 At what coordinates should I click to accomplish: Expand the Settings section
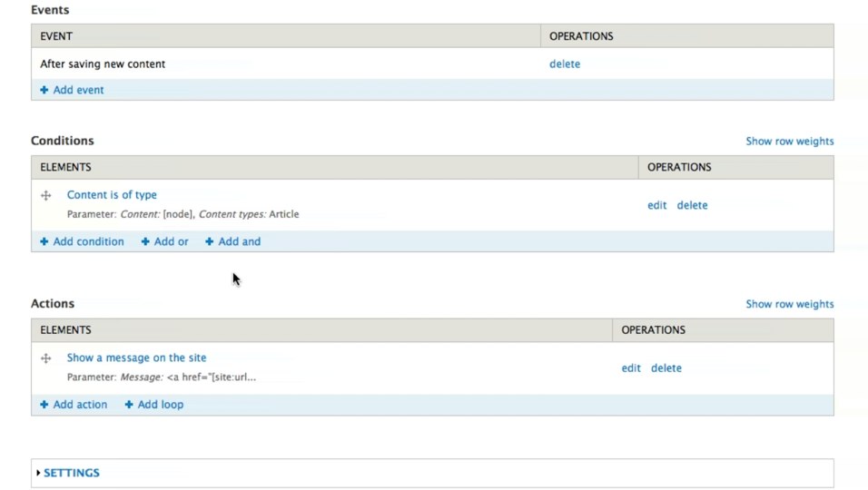click(x=71, y=473)
